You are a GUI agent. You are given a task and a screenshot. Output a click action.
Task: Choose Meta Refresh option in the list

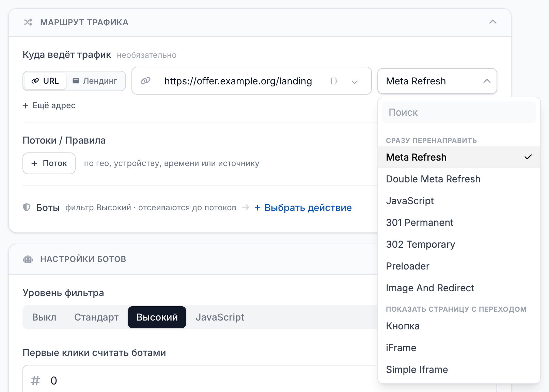[x=459, y=157]
